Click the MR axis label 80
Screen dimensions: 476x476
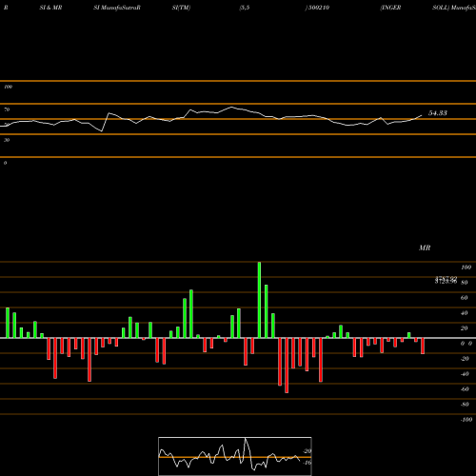point(465,283)
